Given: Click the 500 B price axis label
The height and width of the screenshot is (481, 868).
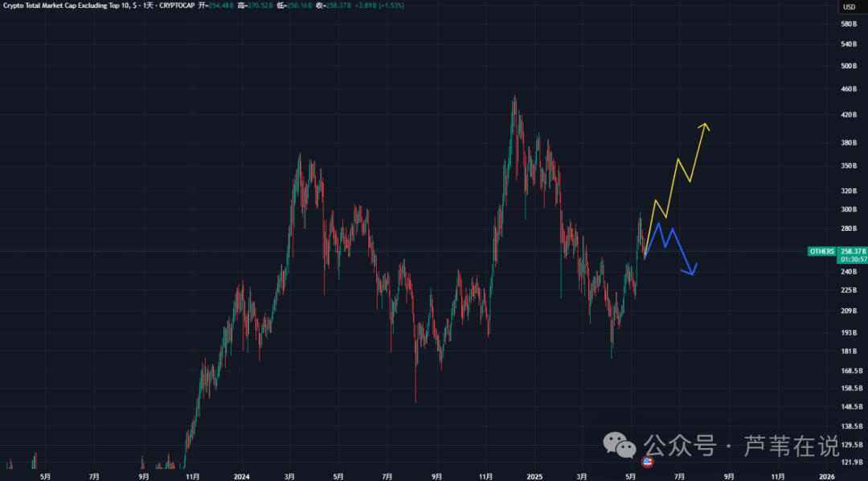Looking at the screenshot, I should 850,65.
